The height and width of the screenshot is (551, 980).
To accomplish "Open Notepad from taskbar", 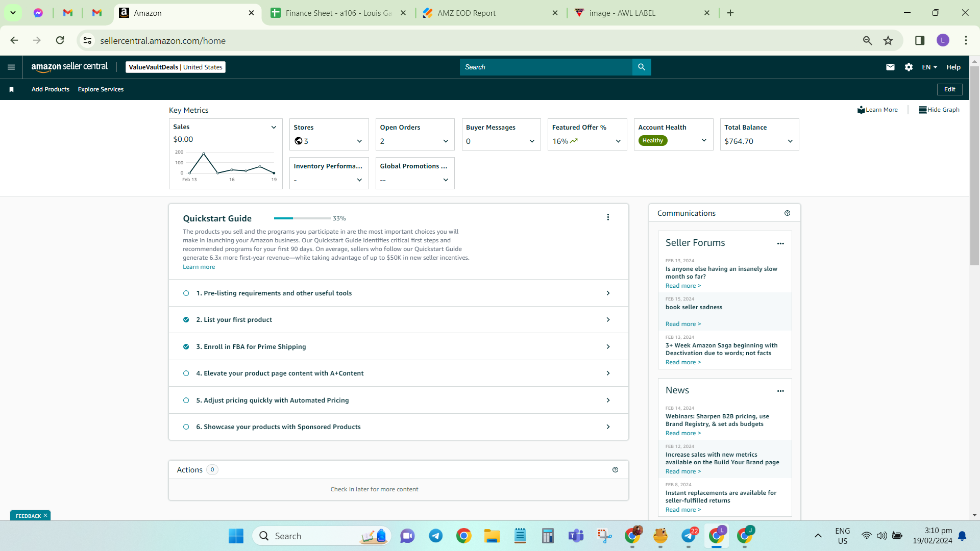I will 520,536.
